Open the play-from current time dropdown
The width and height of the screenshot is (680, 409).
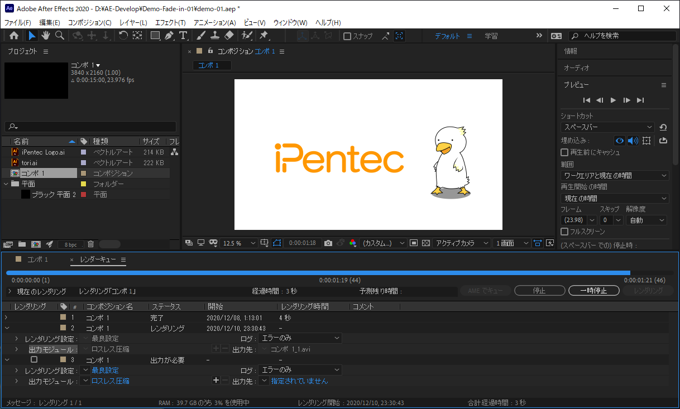615,198
